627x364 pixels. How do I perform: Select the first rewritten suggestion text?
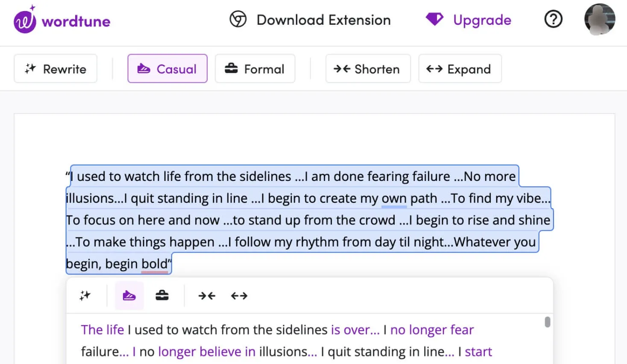coord(278,340)
